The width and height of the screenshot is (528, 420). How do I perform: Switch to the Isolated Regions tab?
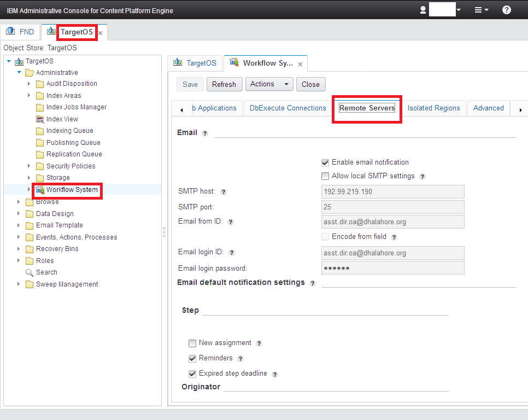coord(434,108)
